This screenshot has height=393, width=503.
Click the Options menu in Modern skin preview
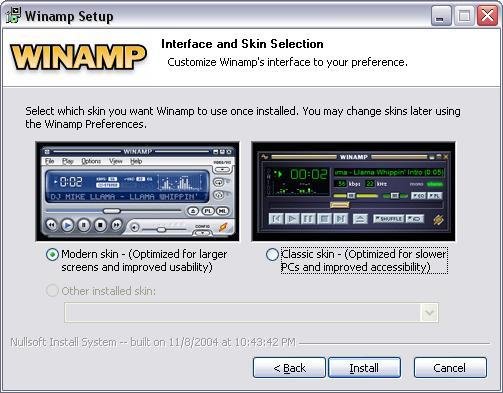pyautogui.click(x=91, y=161)
